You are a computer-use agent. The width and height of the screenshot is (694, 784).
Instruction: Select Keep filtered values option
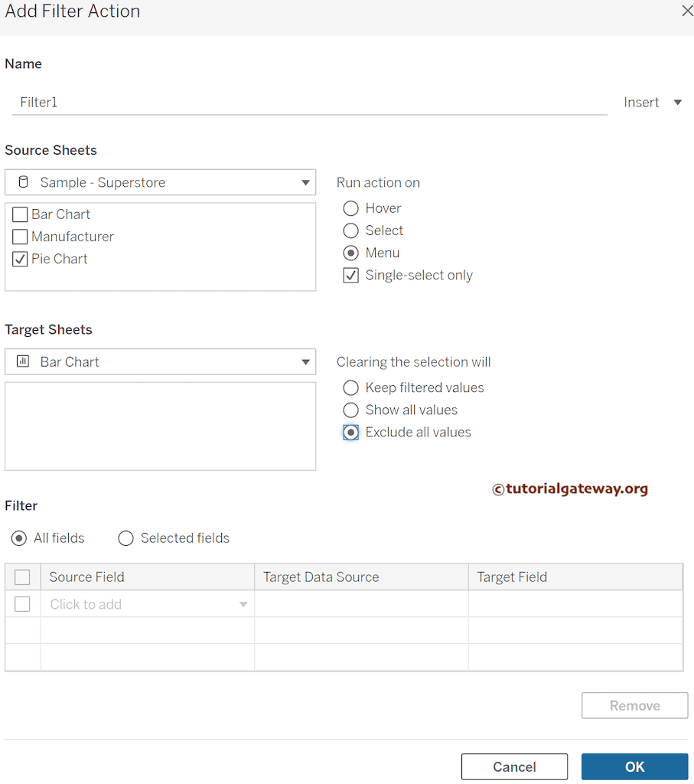coord(351,387)
